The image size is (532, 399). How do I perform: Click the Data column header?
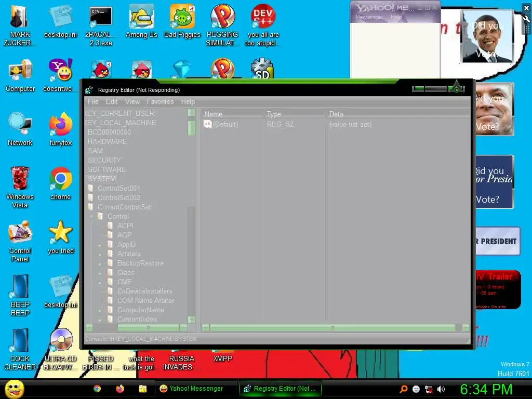397,114
